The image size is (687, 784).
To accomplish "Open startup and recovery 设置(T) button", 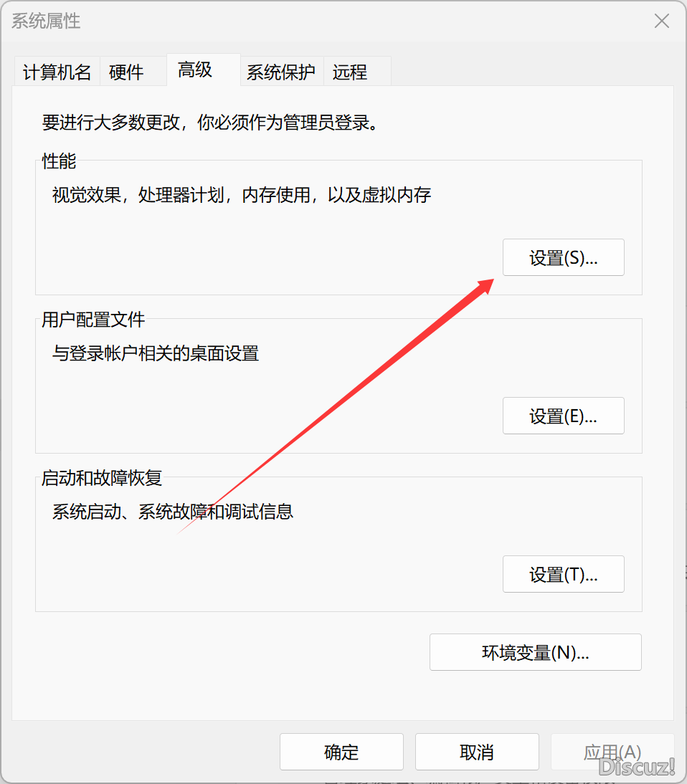I will (x=563, y=574).
